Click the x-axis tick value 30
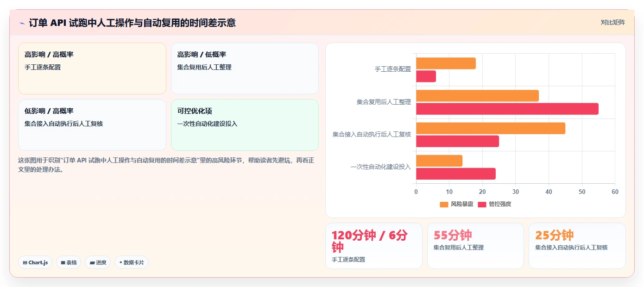Viewport: 644px width, 287px height. click(516, 192)
